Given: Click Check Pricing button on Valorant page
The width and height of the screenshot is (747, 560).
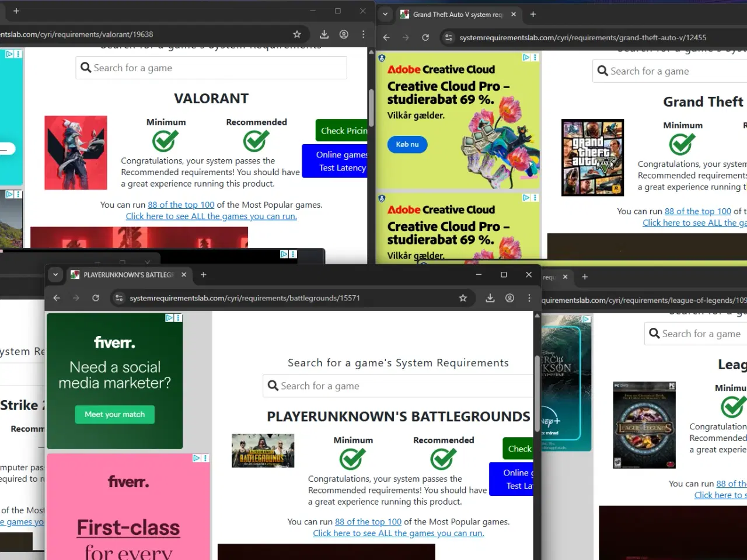Looking at the screenshot, I should point(343,131).
